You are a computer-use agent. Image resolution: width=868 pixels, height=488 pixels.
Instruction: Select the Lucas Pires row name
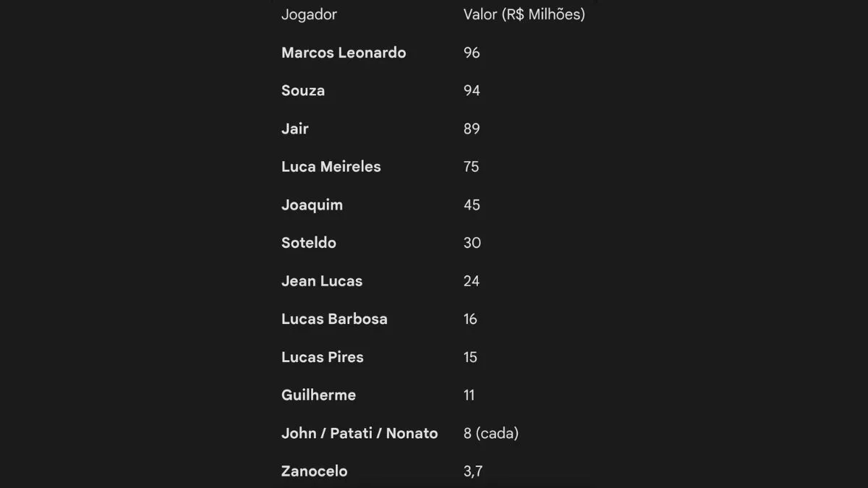(323, 357)
